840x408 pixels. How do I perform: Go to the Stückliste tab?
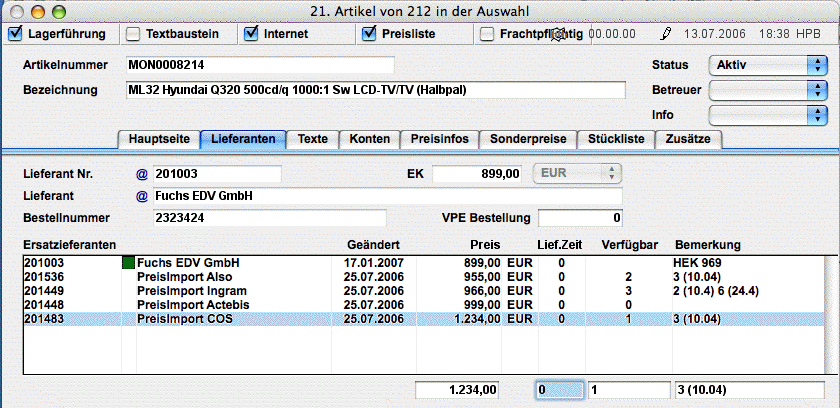(615, 139)
